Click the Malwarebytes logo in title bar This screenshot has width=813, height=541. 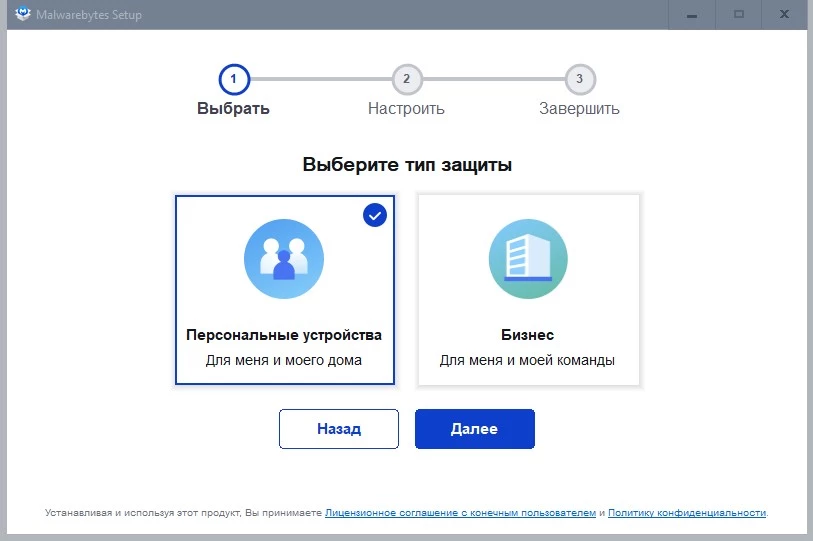24,14
